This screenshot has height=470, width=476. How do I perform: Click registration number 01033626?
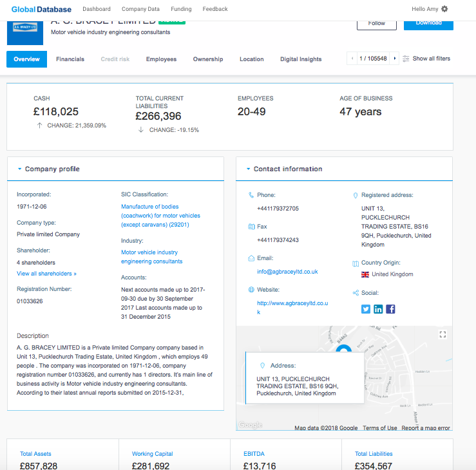pos(30,301)
